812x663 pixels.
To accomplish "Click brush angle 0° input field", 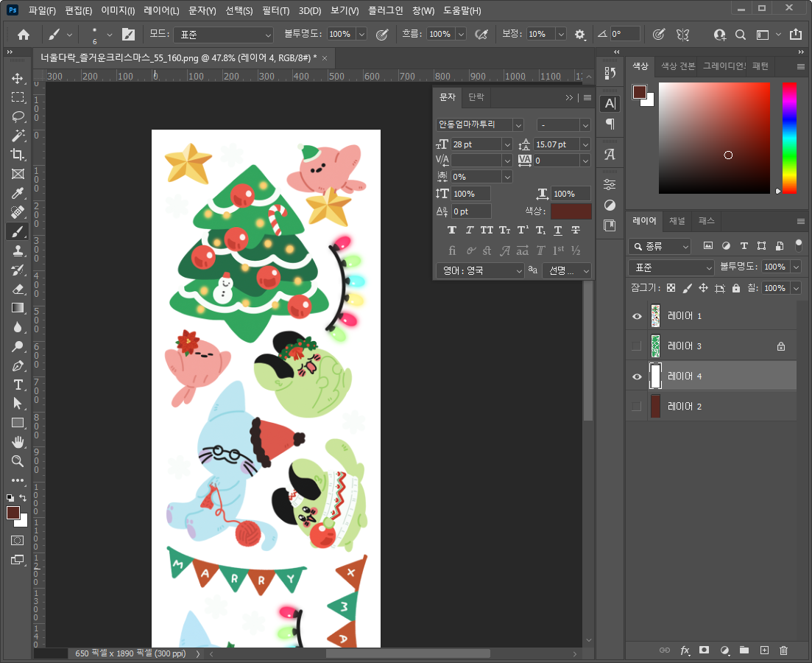I will [x=624, y=34].
